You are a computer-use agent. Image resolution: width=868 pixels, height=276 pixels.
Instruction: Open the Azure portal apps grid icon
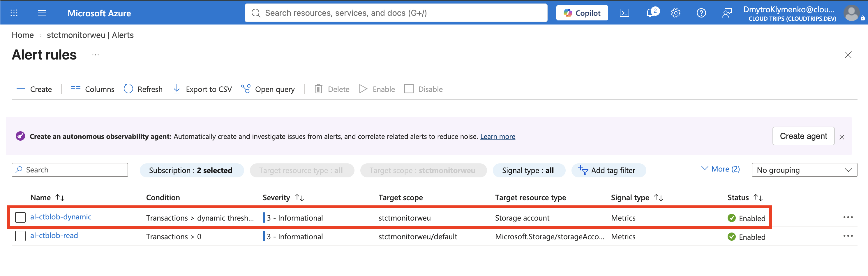click(14, 13)
